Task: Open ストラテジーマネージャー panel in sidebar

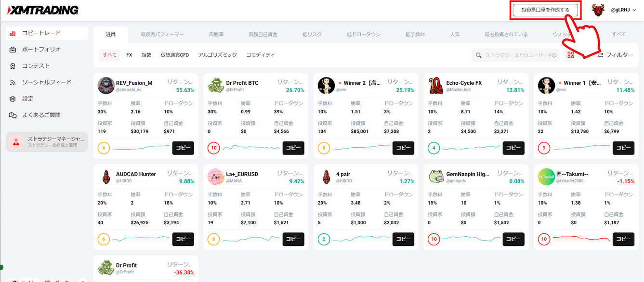Action: click(x=47, y=142)
